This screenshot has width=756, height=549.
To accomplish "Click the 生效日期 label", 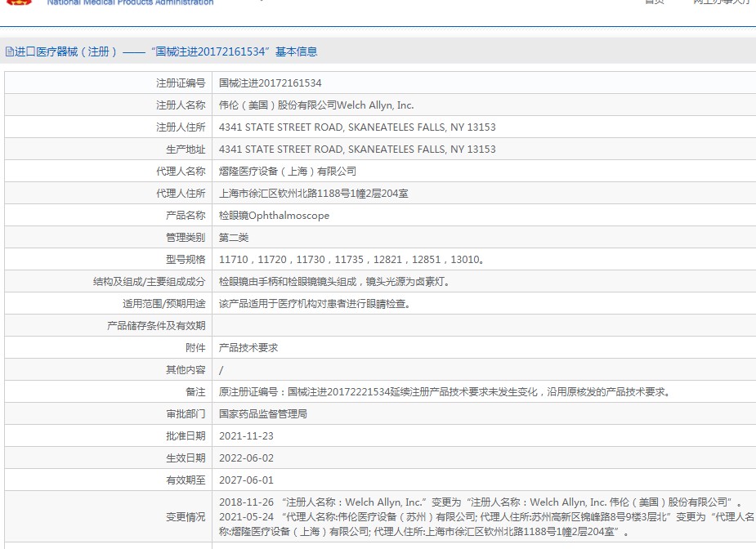I will tap(186, 457).
